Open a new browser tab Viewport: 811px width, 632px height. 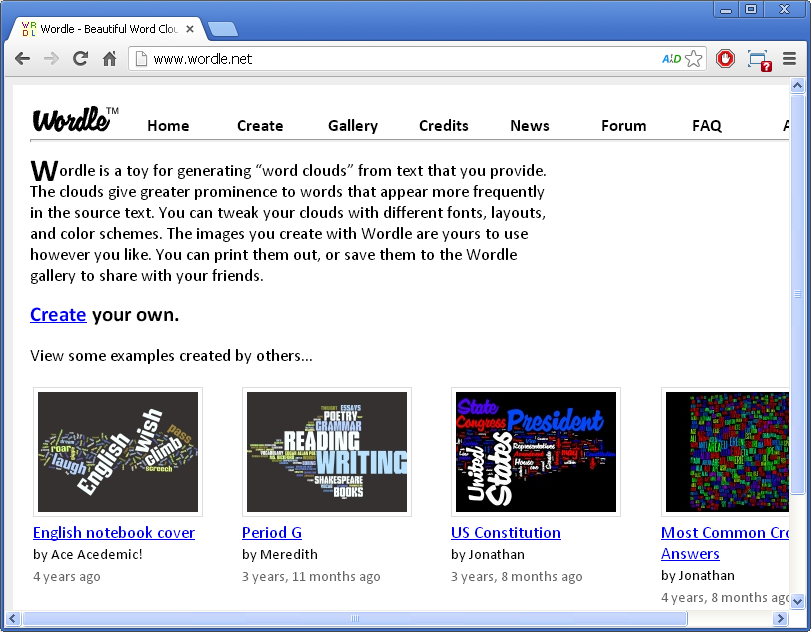point(222,29)
